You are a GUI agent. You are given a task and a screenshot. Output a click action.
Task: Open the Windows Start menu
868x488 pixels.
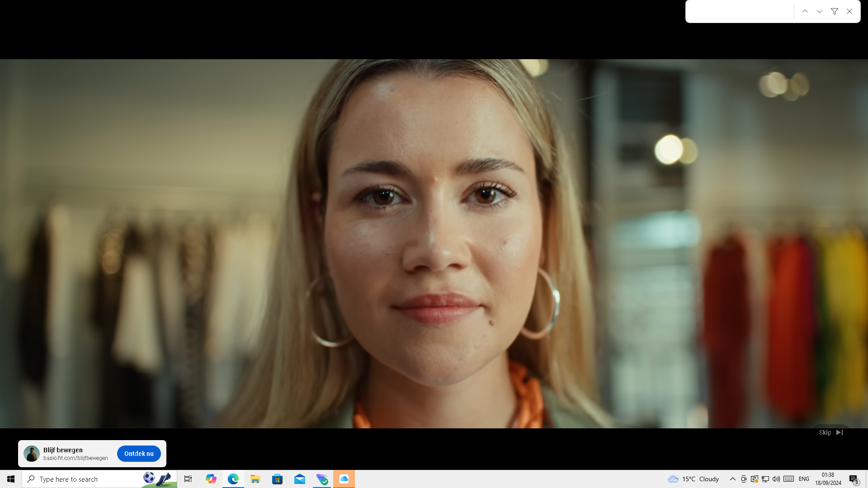coord(11,479)
